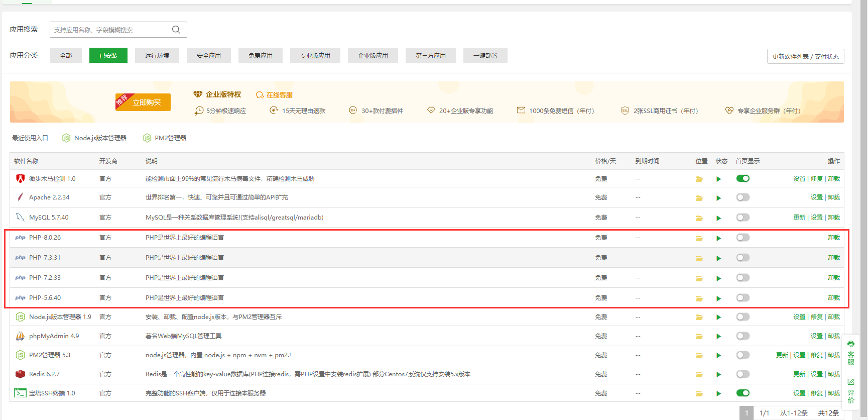Select the 安全应用 category tab
The height and width of the screenshot is (420, 868).
[209, 55]
